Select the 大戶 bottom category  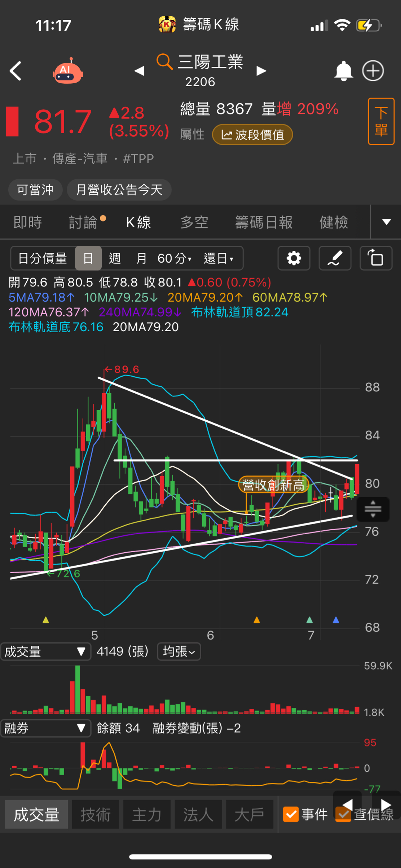[x=250, y=815]
